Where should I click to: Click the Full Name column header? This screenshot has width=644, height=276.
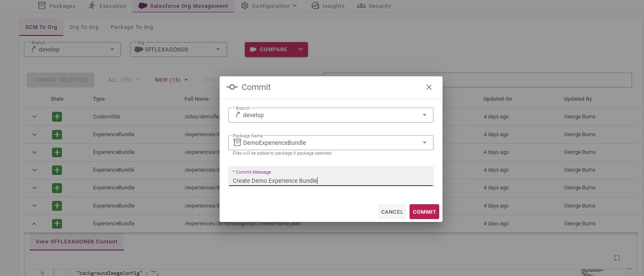[197, 99]
